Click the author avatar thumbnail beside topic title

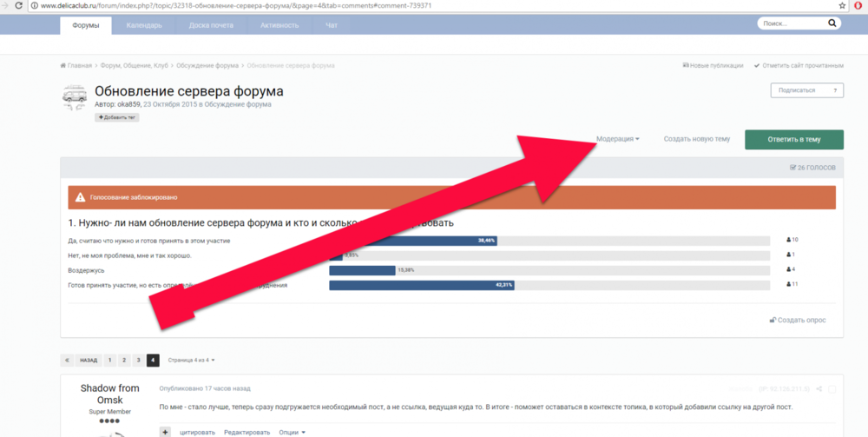[x=75, y=97]
